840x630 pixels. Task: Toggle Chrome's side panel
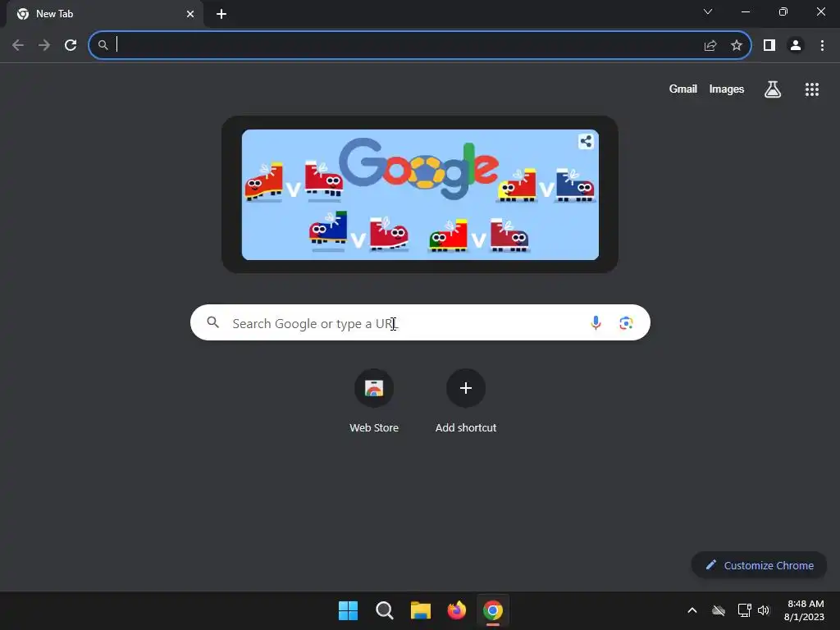(x=769, y=45)
